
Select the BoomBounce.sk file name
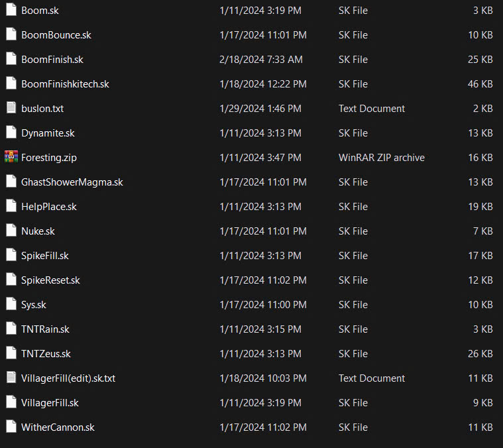pyautogui.click(x=56, y=34)
